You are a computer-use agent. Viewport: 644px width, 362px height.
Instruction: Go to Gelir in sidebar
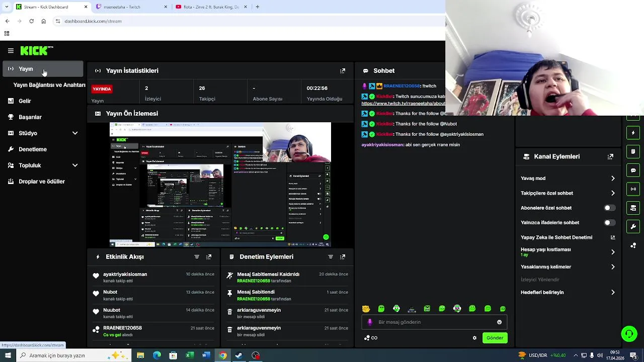(x=43, y=101)
